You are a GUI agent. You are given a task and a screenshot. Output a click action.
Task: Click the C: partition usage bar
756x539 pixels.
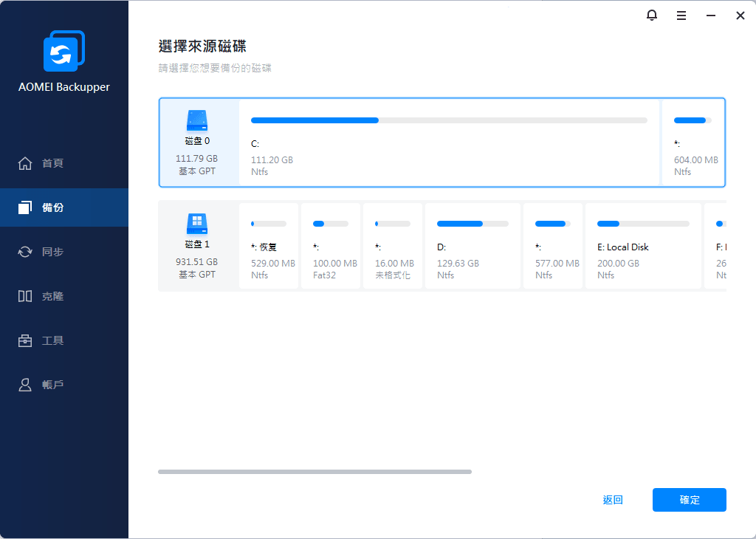point(449,120)
